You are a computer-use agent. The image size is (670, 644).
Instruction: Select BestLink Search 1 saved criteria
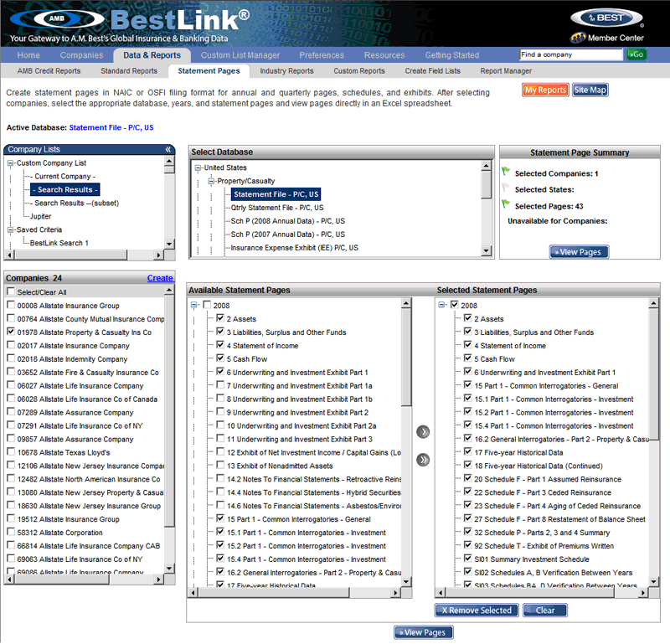coord(59,243)
